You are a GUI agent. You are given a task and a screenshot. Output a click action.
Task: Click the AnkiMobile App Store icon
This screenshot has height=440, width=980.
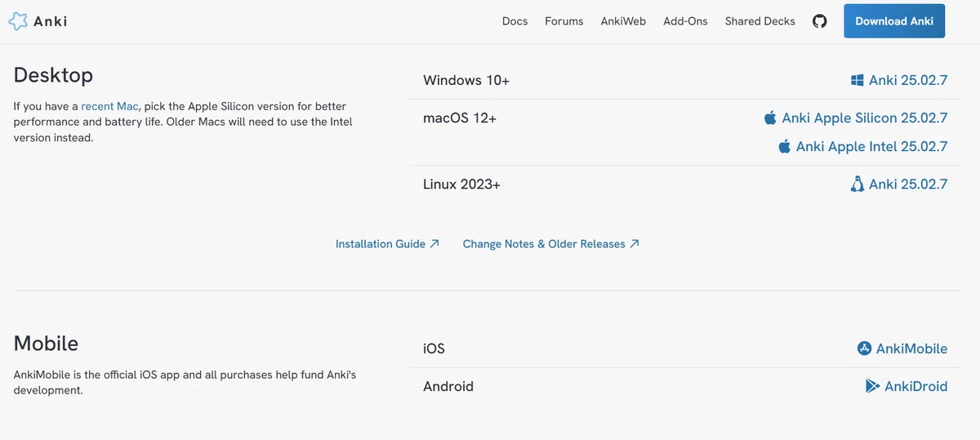[x=864, y=349]
